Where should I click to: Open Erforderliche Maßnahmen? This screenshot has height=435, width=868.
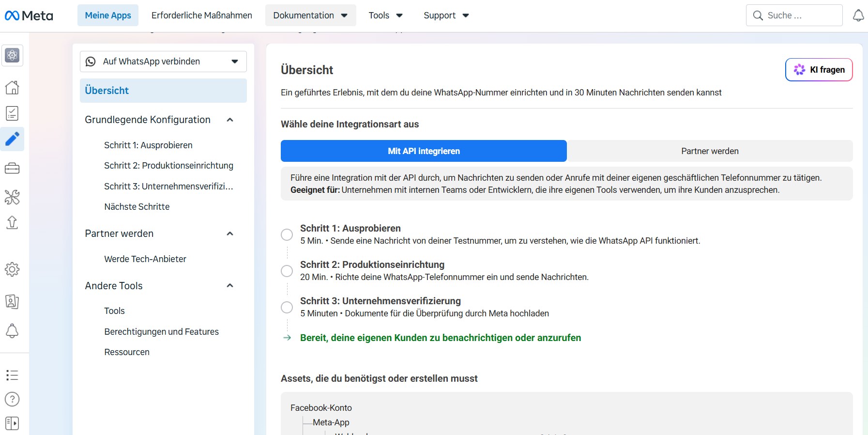point(202,16)
